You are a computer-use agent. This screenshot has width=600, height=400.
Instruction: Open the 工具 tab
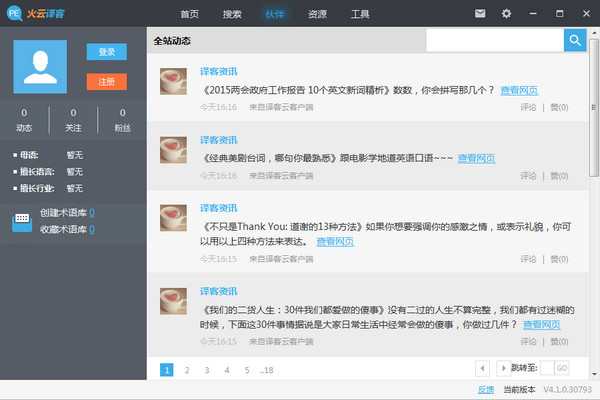360,14
